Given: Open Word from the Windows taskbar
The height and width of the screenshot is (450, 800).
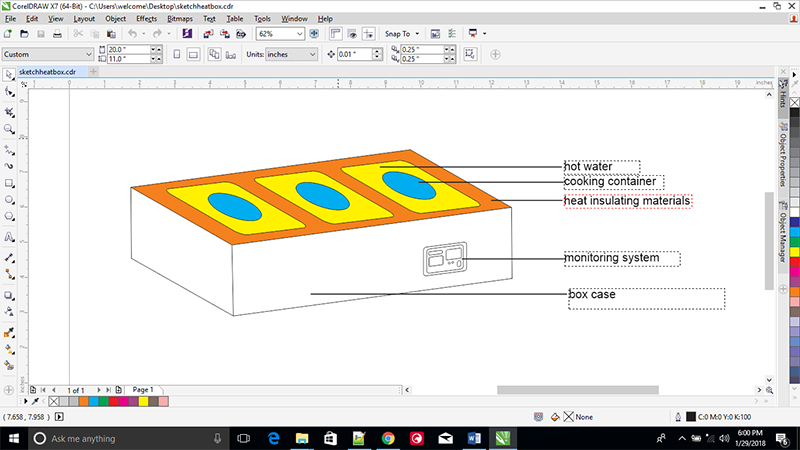Looking at the screenshot, I should pyautogui.click(x=474, y=438).
